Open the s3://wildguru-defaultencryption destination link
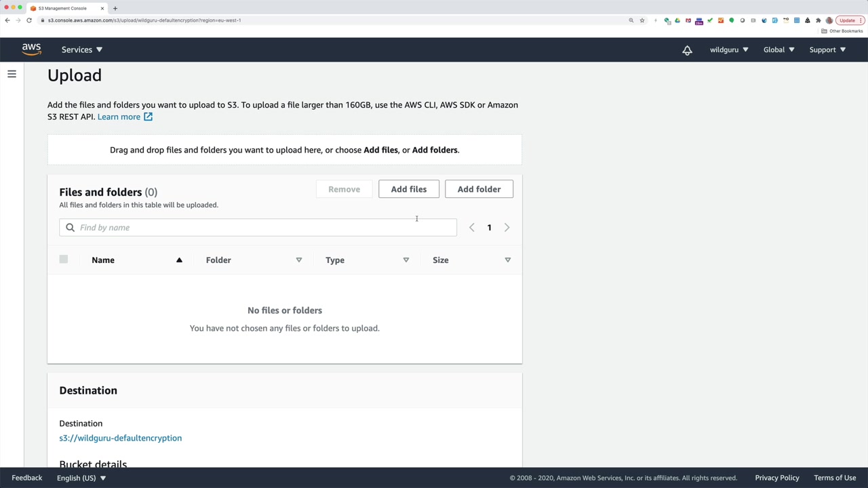The image size is (868, 488). 120,438
